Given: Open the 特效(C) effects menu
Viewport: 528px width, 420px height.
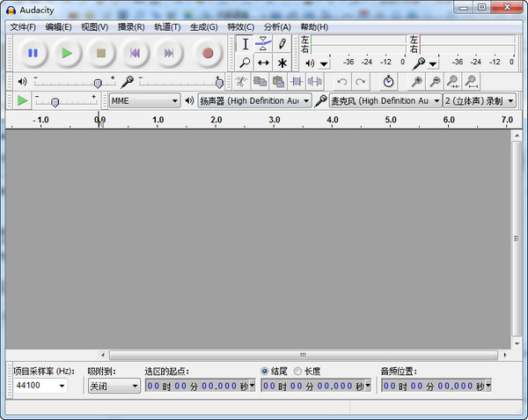Looking at the screenshot, I should (x=240, y=26).
